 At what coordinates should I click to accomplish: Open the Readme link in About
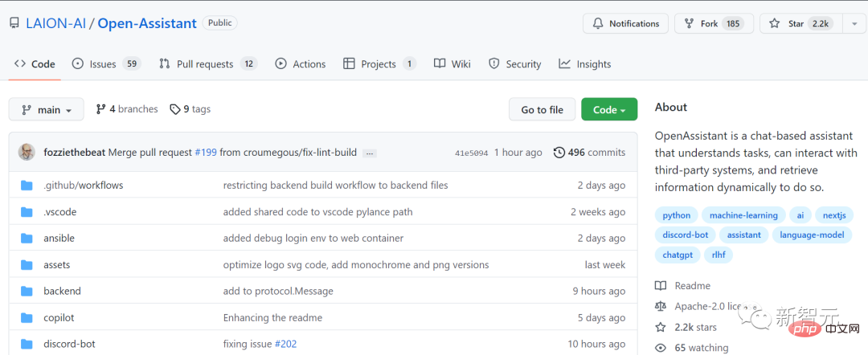coord(690,285)
